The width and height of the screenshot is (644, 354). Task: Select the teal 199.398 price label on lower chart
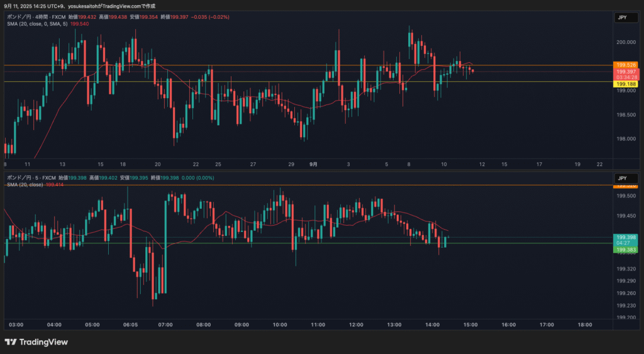point(626,237)
